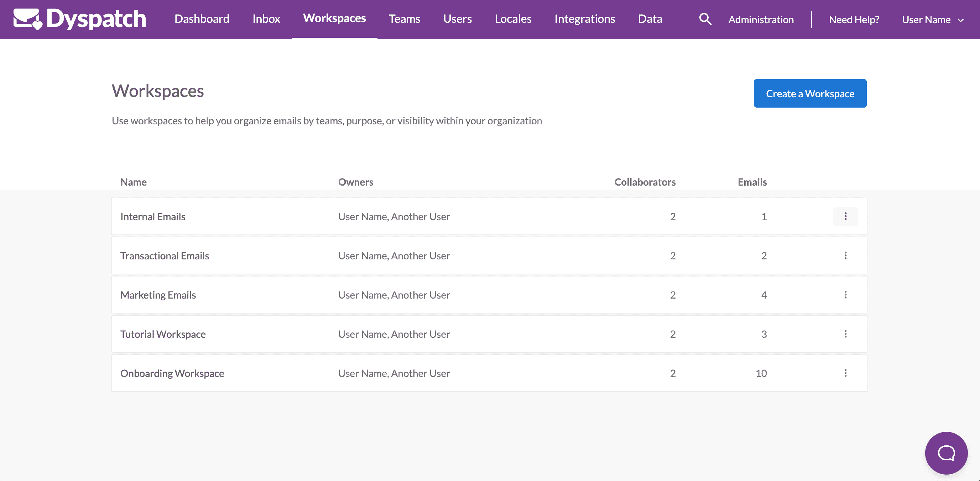Open the Integrations tab
The width and height of the screenshot is (980, 481).
coord(585,19)
